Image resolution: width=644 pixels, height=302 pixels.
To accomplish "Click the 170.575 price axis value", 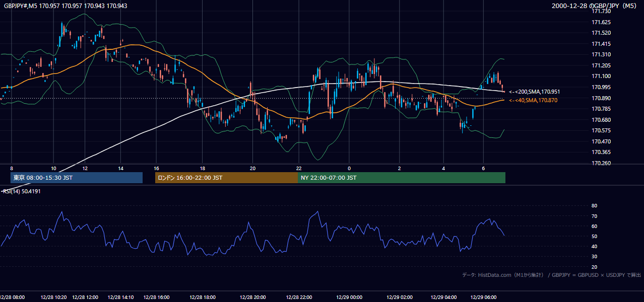I will [601, 130].
